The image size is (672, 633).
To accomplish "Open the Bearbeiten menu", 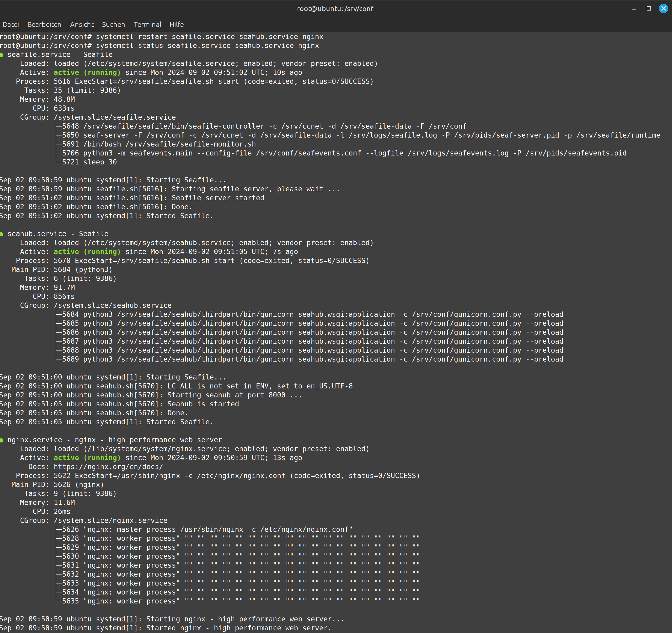I will (x=44, y=24).
